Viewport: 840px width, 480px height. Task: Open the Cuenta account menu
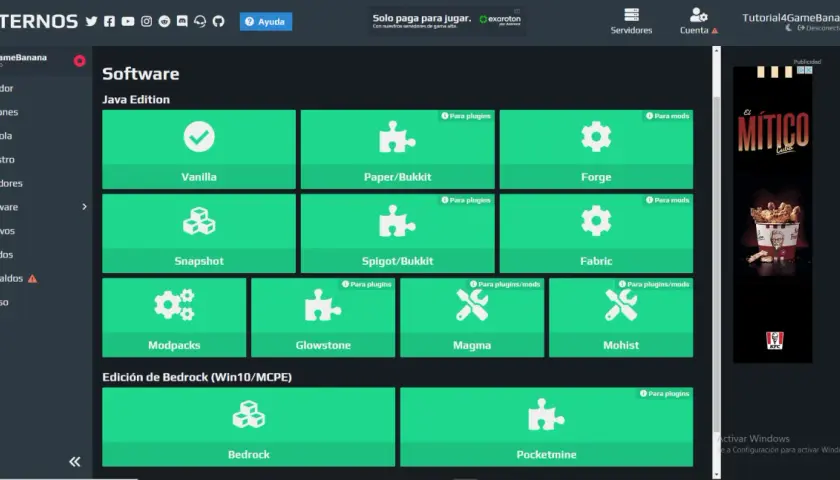click(x=699, y=21)
